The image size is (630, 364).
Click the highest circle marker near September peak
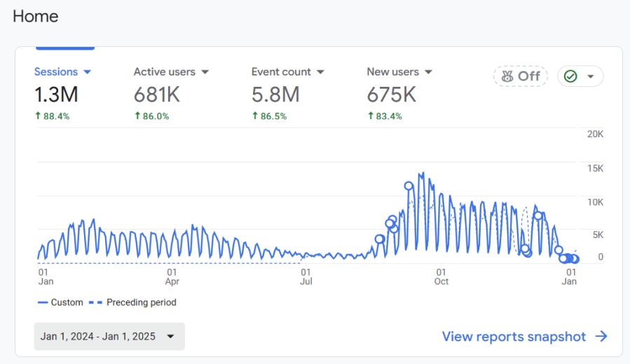tap(409, 185)
